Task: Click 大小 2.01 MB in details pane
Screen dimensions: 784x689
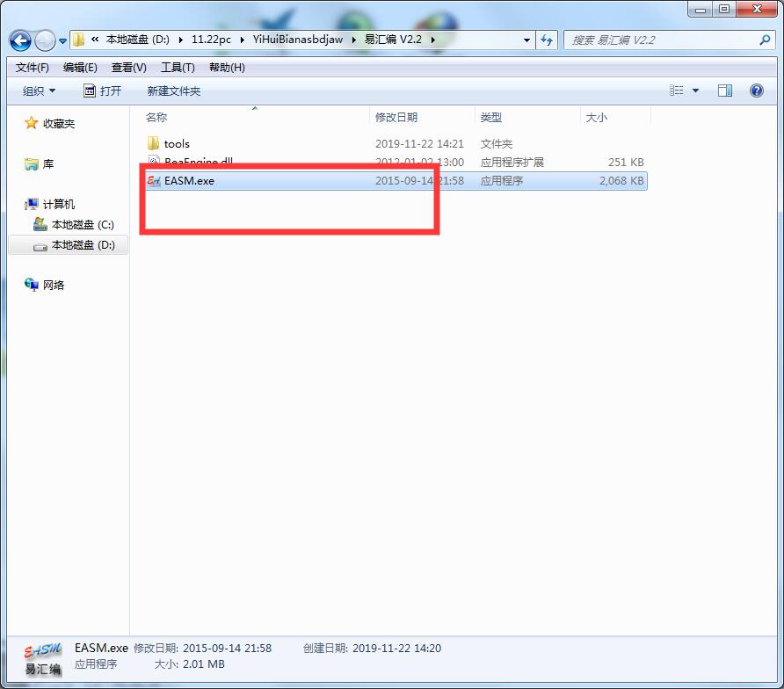Action: click(x=190, y=664)
